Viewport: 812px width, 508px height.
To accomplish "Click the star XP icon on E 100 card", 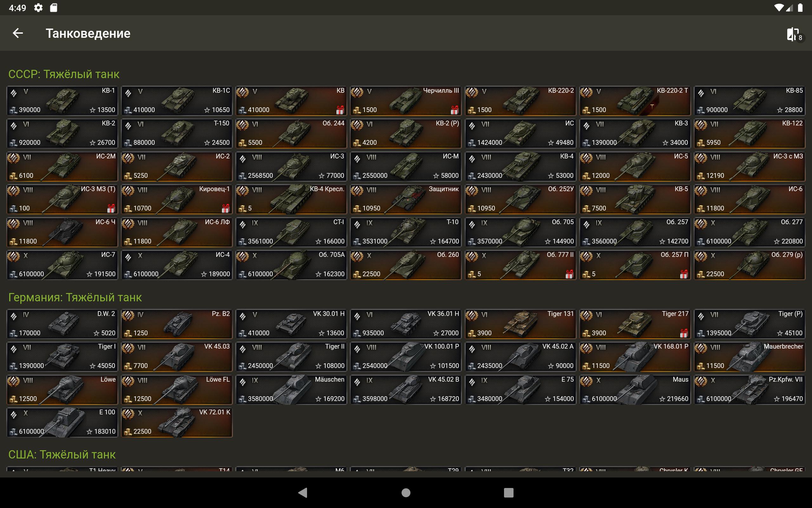I will [x=89, y=431].
